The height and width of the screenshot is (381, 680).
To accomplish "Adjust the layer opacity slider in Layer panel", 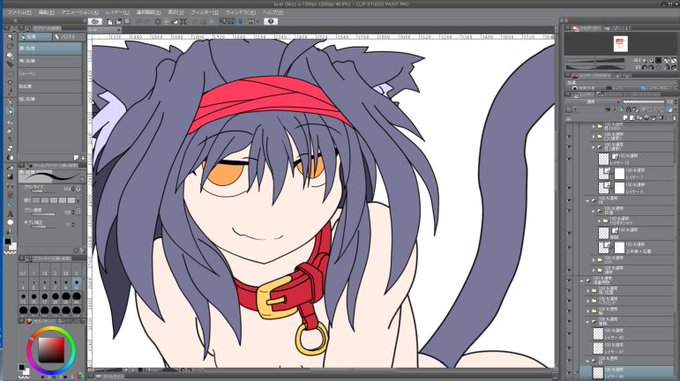I will coord(644,102).
